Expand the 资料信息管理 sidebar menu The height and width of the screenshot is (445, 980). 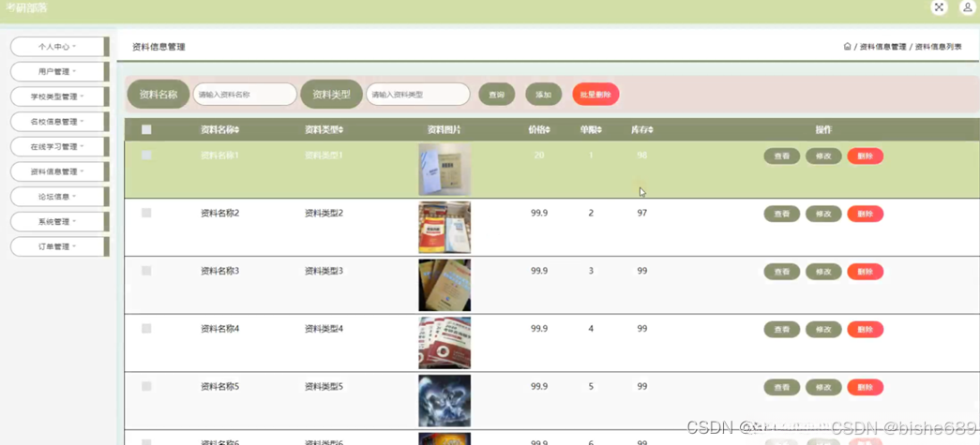60,171
